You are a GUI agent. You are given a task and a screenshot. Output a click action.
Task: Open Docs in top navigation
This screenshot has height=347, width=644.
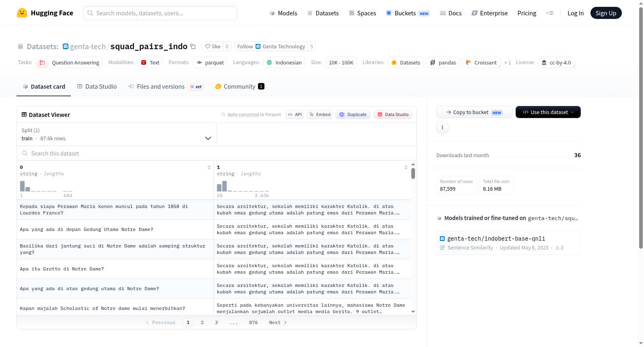pos(451,13)
